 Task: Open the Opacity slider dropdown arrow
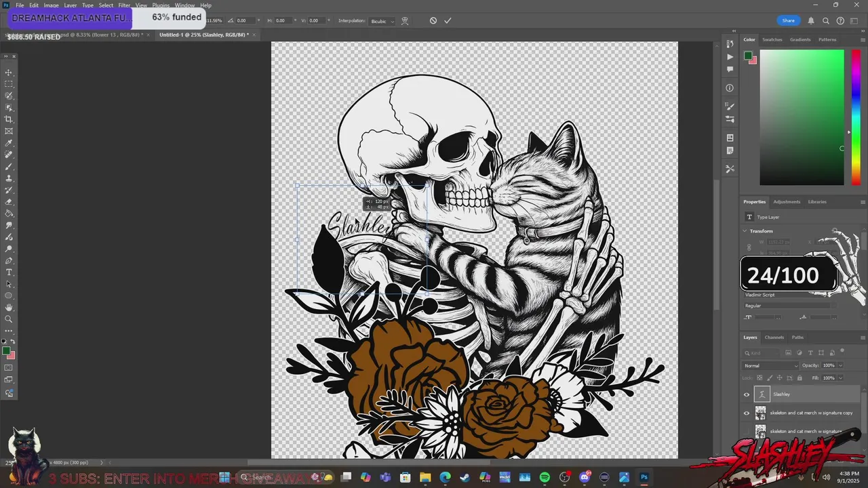(x=840, y=365)
